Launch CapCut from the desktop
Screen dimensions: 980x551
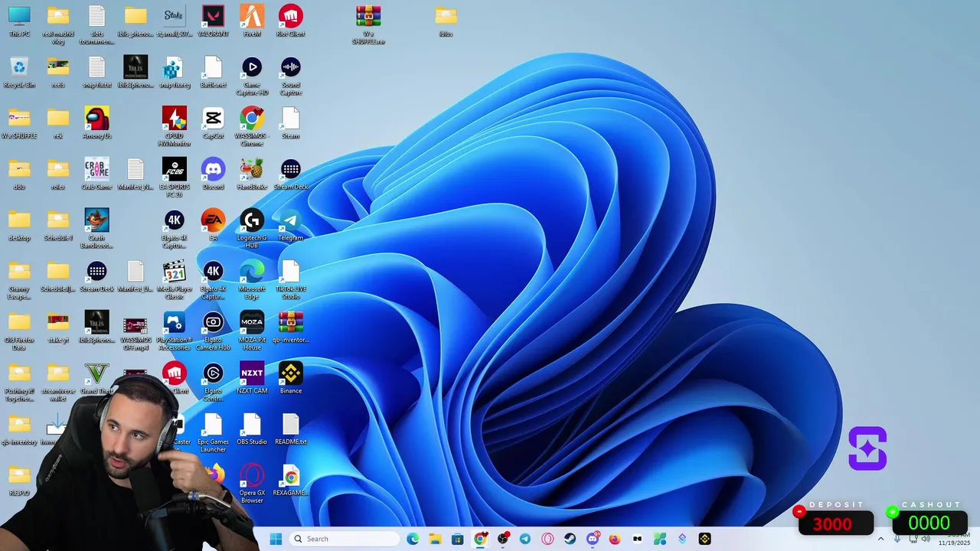click(x=213, y=122)
